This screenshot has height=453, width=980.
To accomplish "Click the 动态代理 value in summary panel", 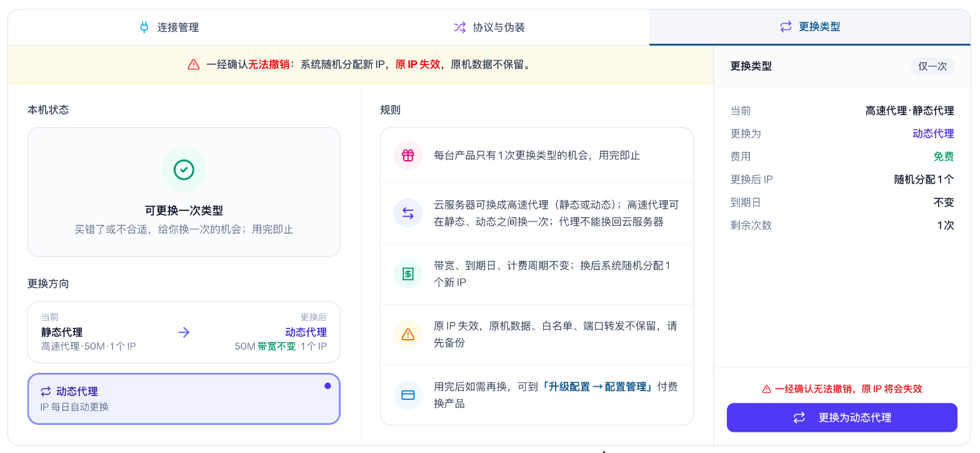I will [x=933, y=134].
